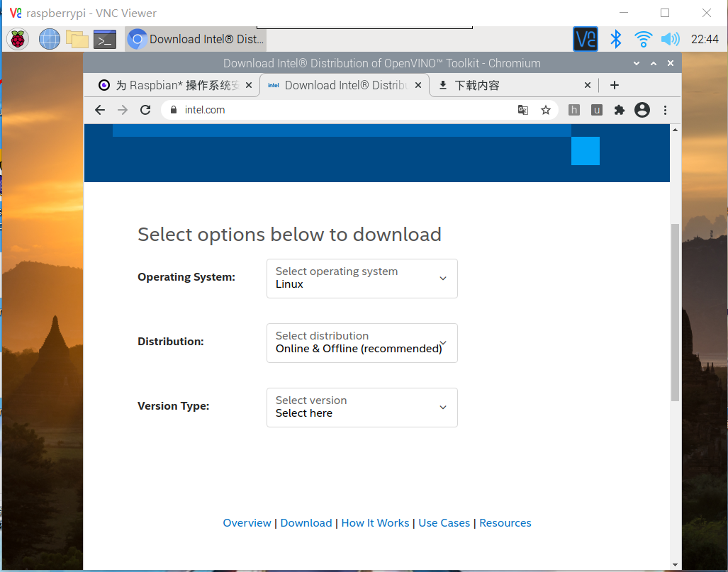Open the Raspberry Pi main menu
Screen dimensions: 728x572
click(x=18, y=39)
